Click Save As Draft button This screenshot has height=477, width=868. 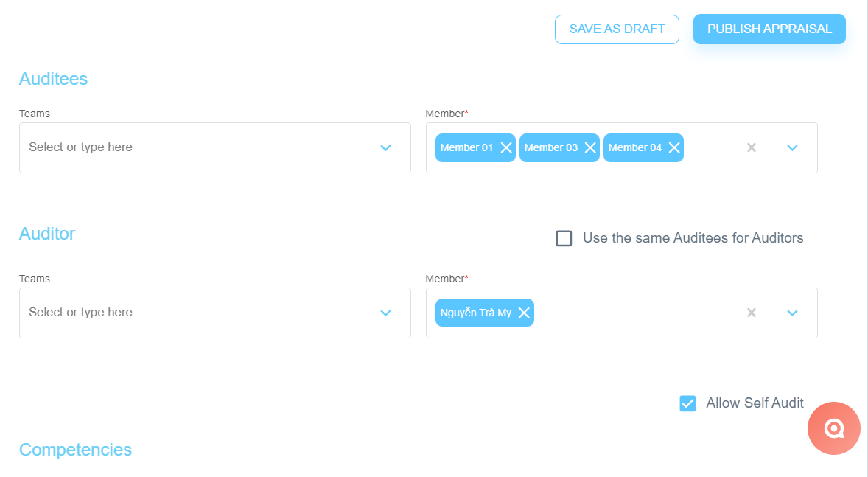(617, 29)
